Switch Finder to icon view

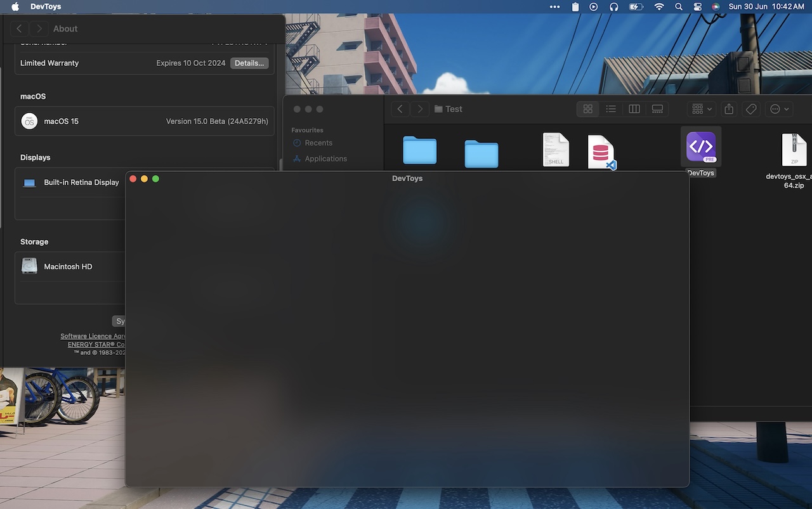(x=587, y=109)
